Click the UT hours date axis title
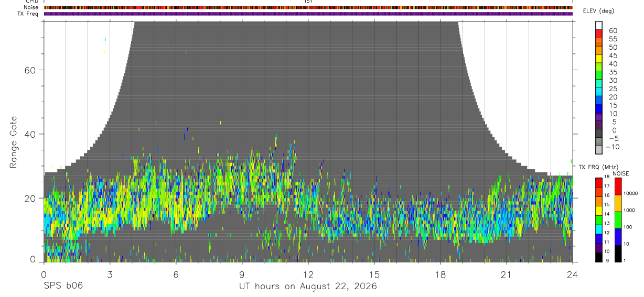Screen dimensions: 644x297 point(308,287)
